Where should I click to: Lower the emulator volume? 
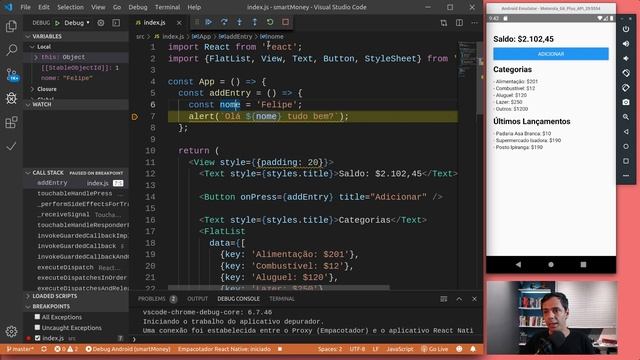pos(626,58)
